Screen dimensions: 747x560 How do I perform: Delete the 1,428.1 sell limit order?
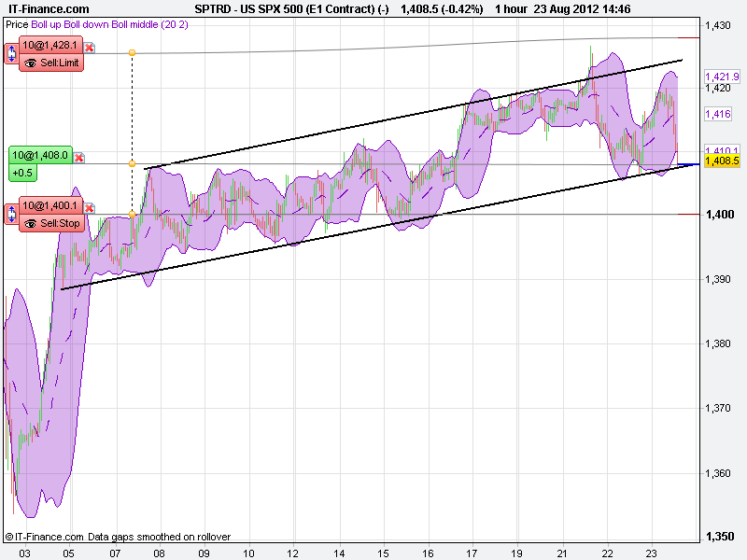[89, 48]
